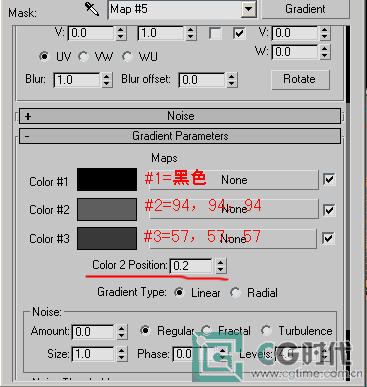
Task: Click Color #2 None map button
Action: click(234, 209)
